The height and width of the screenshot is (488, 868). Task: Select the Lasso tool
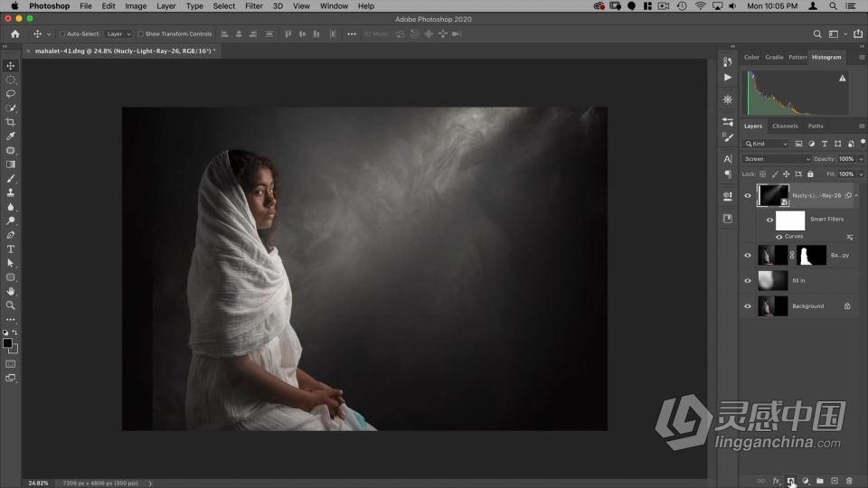(x=11, y=94)
